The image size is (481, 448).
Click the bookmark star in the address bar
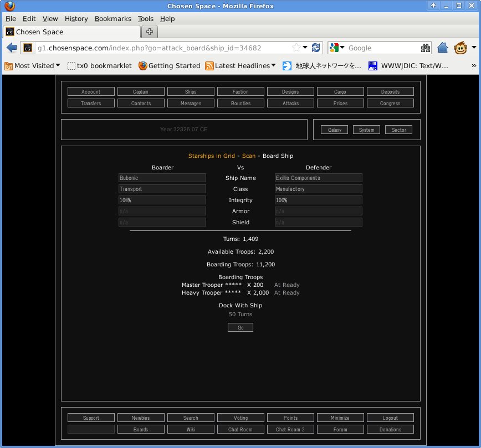pos(296,48)
